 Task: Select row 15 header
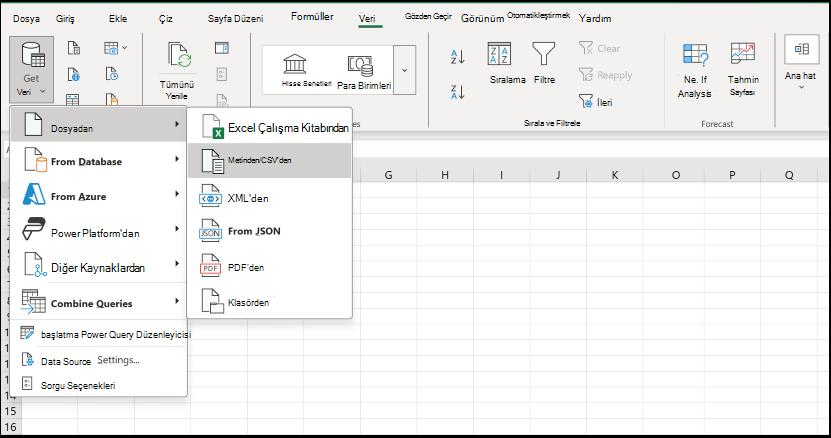[x=10, y=411]
